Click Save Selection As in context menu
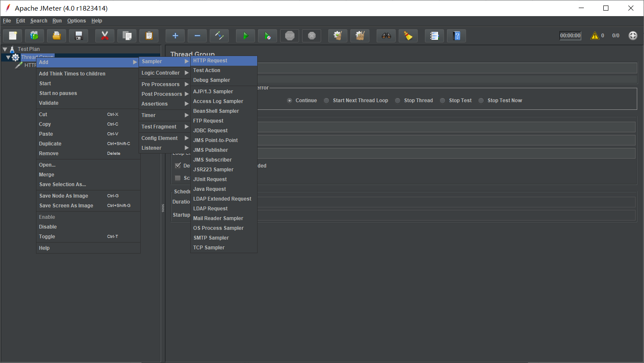 88,184
